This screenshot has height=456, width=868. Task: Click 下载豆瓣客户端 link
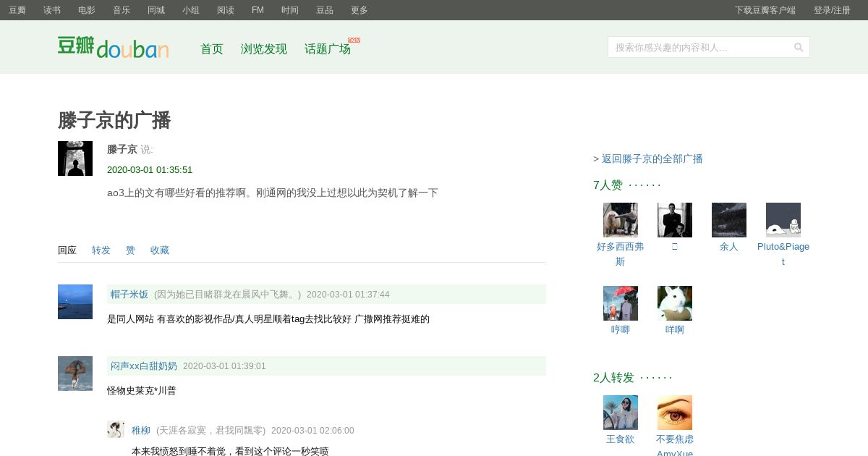click(x=765, y=10)
